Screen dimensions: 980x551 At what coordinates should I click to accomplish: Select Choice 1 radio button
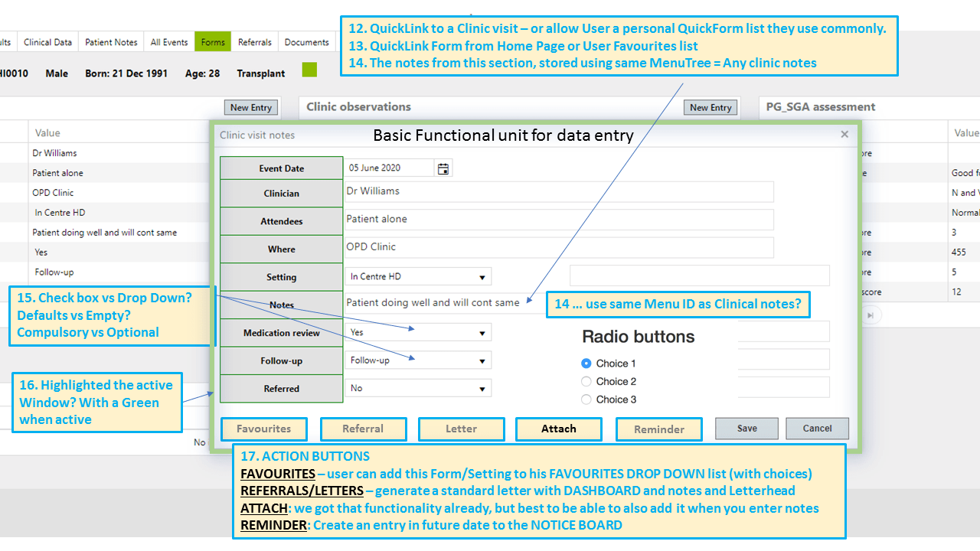[x=586, y=364]
